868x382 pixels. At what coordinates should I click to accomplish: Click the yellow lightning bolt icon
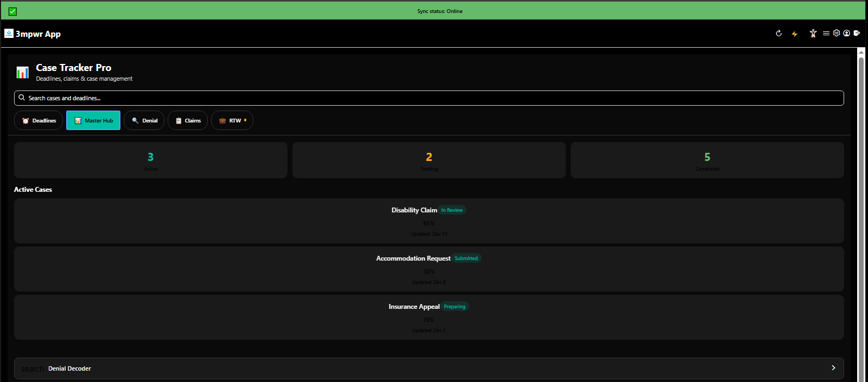point(795,34)
